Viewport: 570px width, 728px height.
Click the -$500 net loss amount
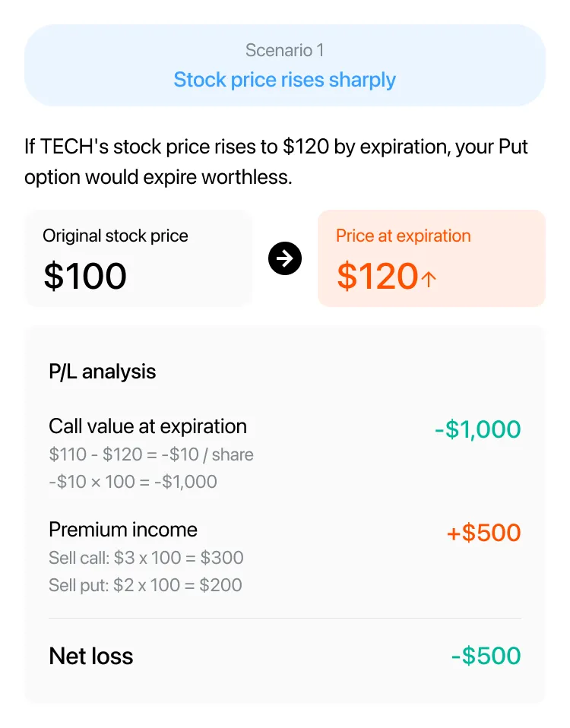click(486, 656)
